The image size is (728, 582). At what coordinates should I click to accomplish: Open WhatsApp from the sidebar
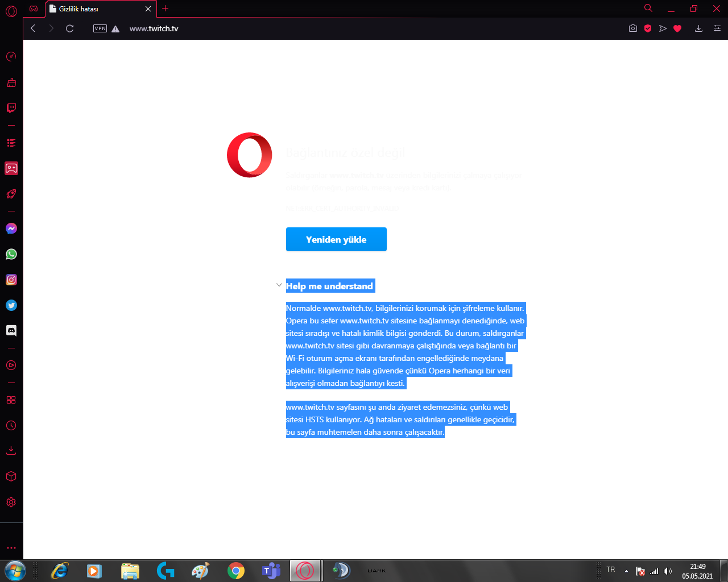[11, 254]
